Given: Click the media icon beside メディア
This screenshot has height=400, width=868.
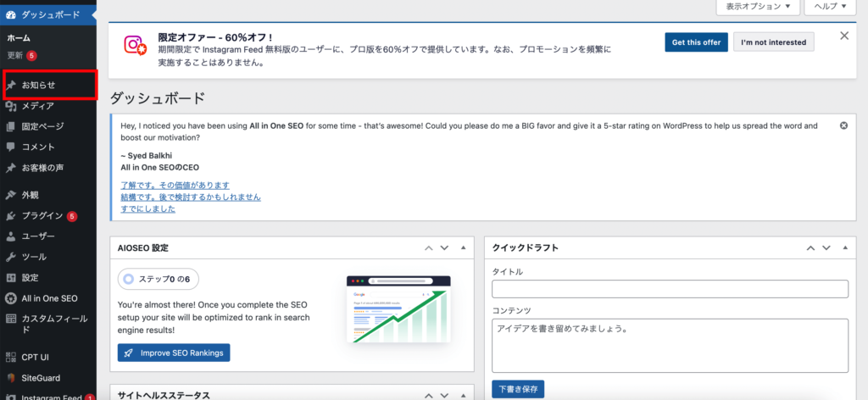Looking at the screenshot, I should click(10, 106).
